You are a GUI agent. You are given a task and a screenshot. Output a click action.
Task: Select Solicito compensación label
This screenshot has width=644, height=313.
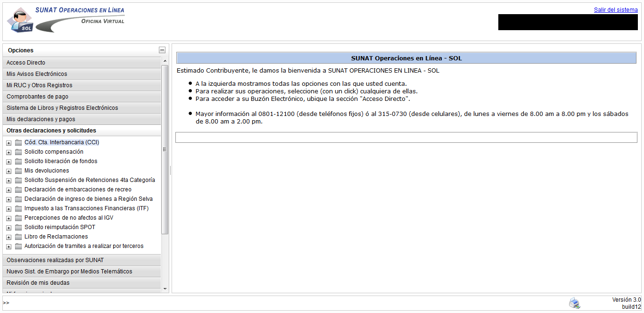pos(54,152)
